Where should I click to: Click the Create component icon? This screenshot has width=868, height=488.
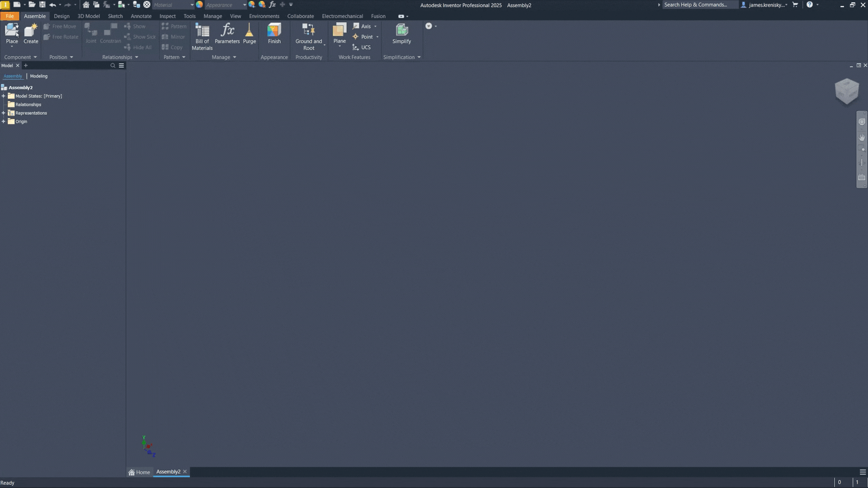pos(31,30)
